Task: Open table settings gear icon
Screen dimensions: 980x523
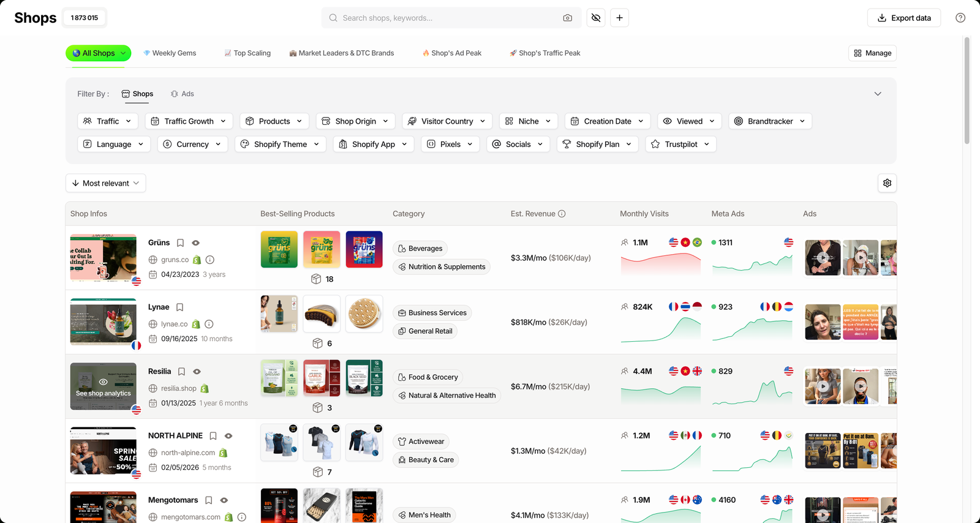Action: (x=887, y=183)
